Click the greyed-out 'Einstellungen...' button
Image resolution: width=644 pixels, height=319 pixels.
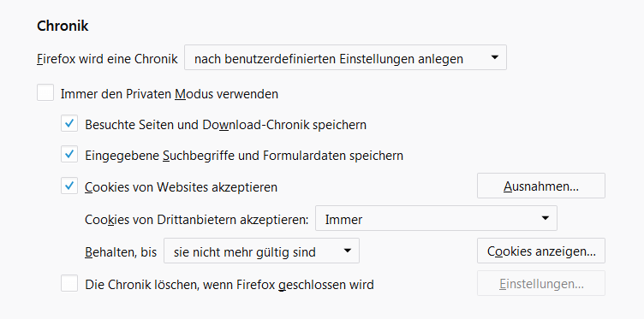click(x=541, y=283)
